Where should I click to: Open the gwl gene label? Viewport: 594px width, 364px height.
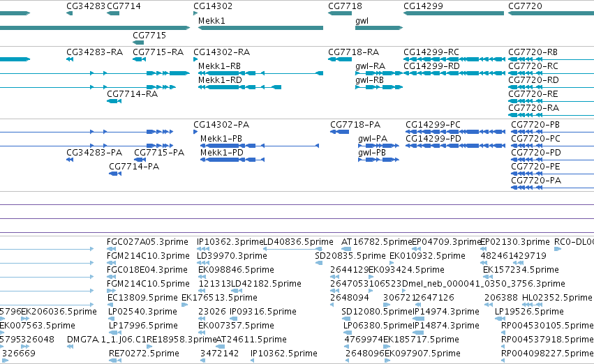[x=362, y=21]
